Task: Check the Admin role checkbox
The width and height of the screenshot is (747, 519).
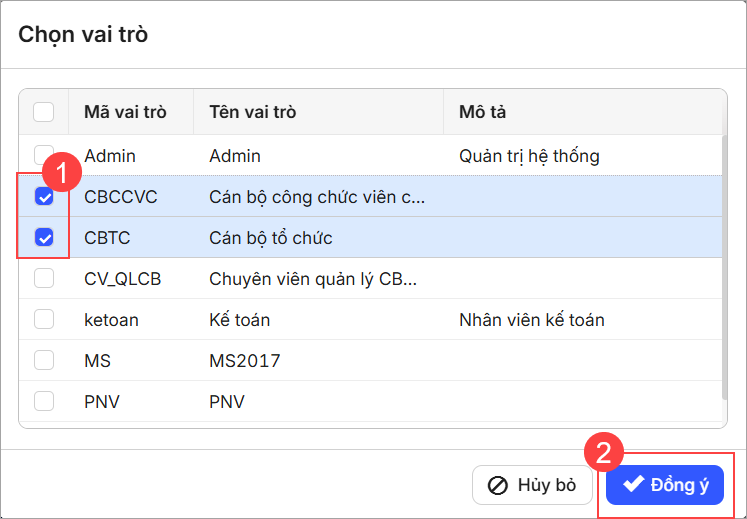Action: [x=44, y=155]
